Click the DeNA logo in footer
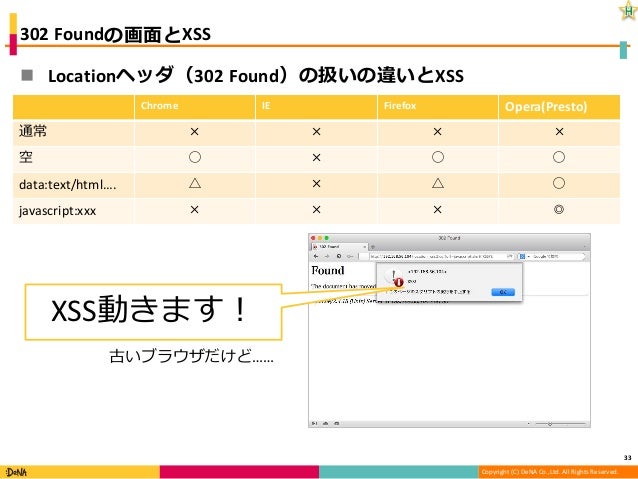638x479 pixels. coord(16,472)
